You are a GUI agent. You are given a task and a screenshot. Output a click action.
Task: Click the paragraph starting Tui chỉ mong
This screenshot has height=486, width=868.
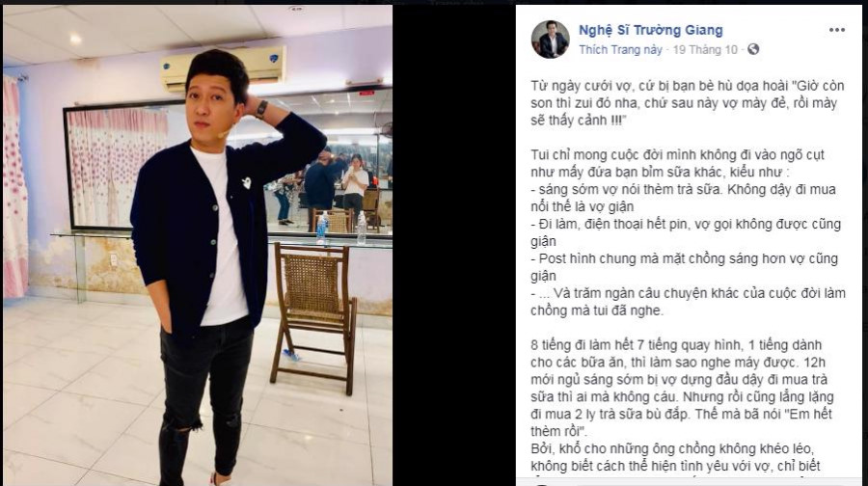point(677,163)
